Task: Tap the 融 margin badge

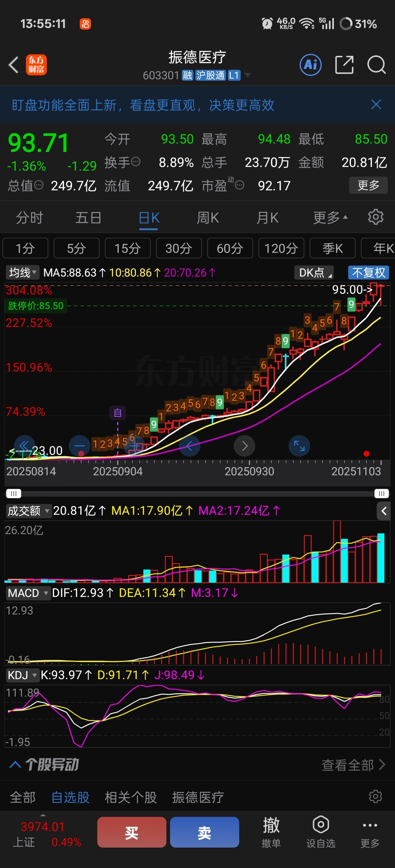Action: (x=188, y=75)
